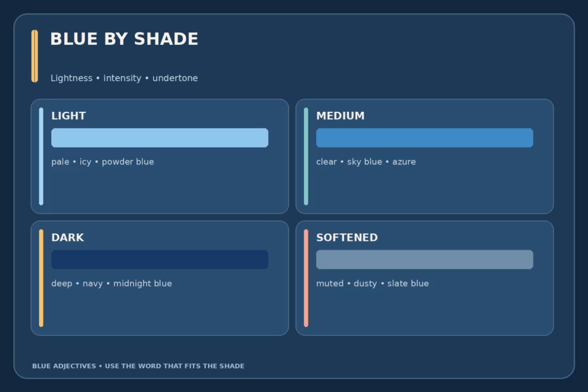Click the MEDIUM card heading
The height and width of the screenshot is (392, 588).
[x=340, y=116]
